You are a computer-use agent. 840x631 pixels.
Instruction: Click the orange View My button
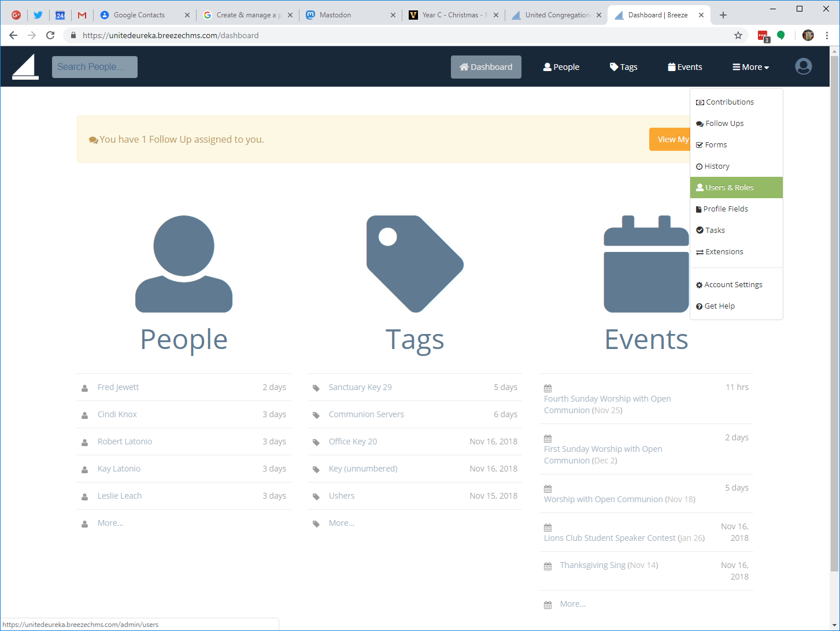click(x=669, y=139)
